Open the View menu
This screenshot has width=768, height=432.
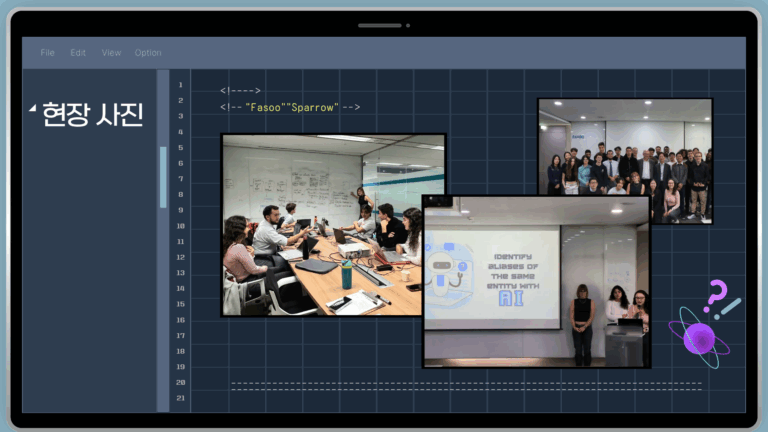click(111, 53)
